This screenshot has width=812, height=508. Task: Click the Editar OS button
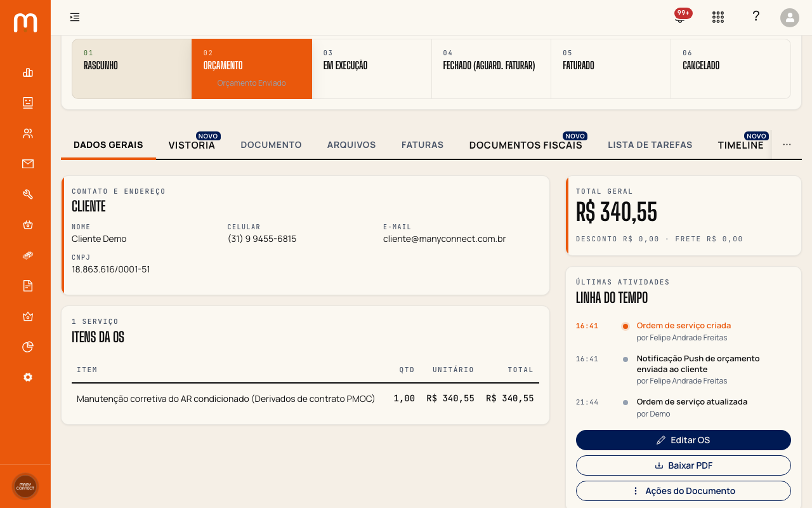coord(683,440)
